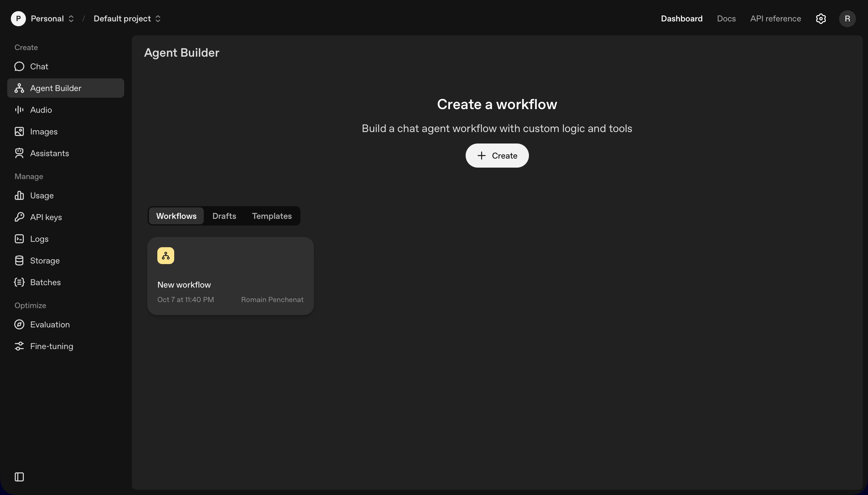Open the Evaluation compass icon

click(19, 324)
